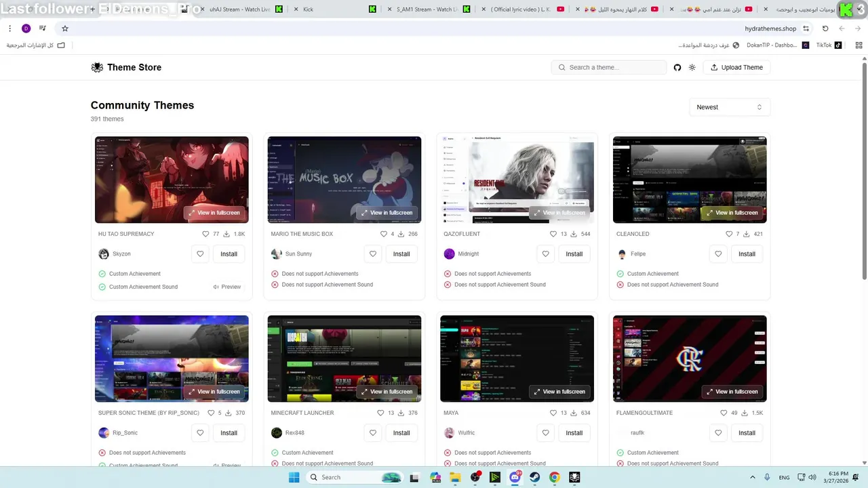Install the CLEANOLED theme

tap(747, 253)
